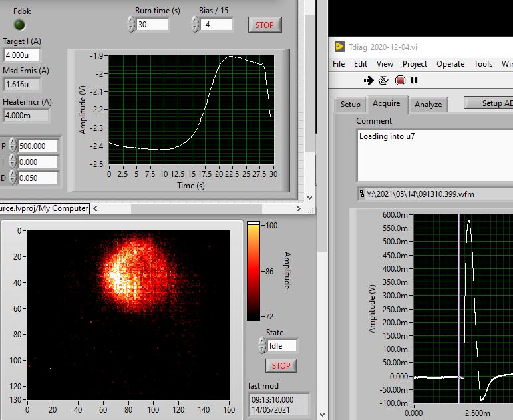This screenshot has width=513, height=420.
Task: Click the Run arrow in the toolbar
Action: coord(368,80)
